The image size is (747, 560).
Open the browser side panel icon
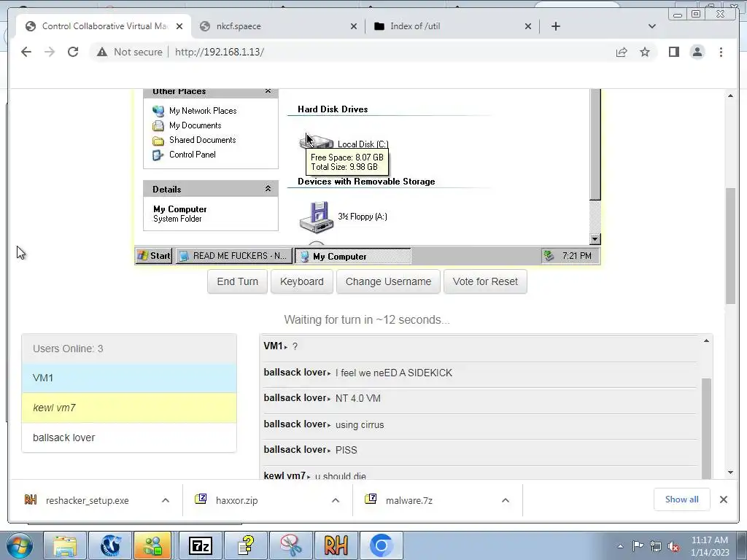click(x=673, y=52)
